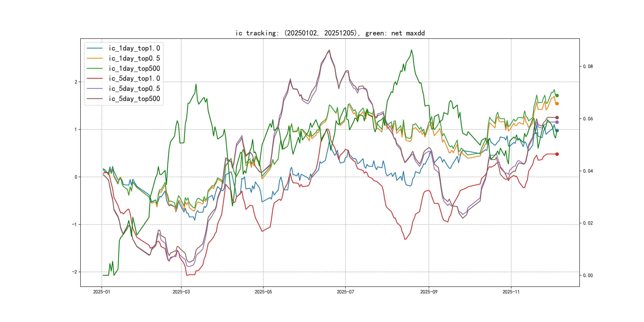This screenshot has height=322, width=644.
Task: Click the ic_1day_top0.5 legend label
Action: coord(134,58)
